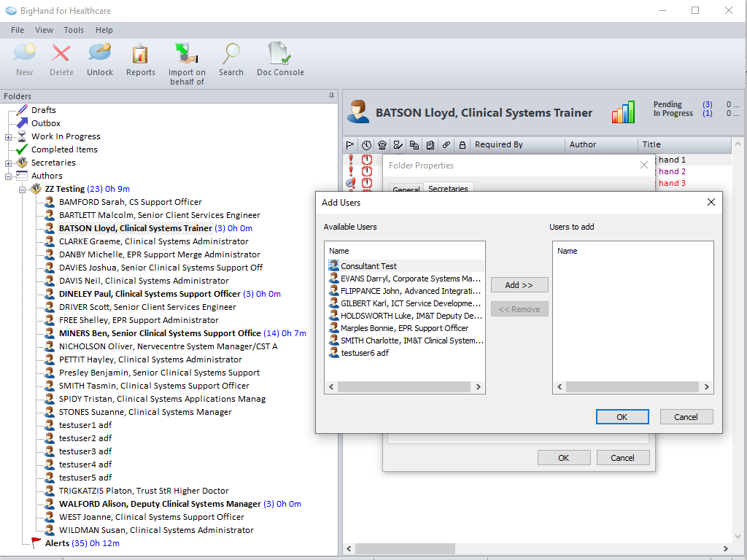Expand the Secretaries folder
The image size is (747, 560).
pos(8,163)
